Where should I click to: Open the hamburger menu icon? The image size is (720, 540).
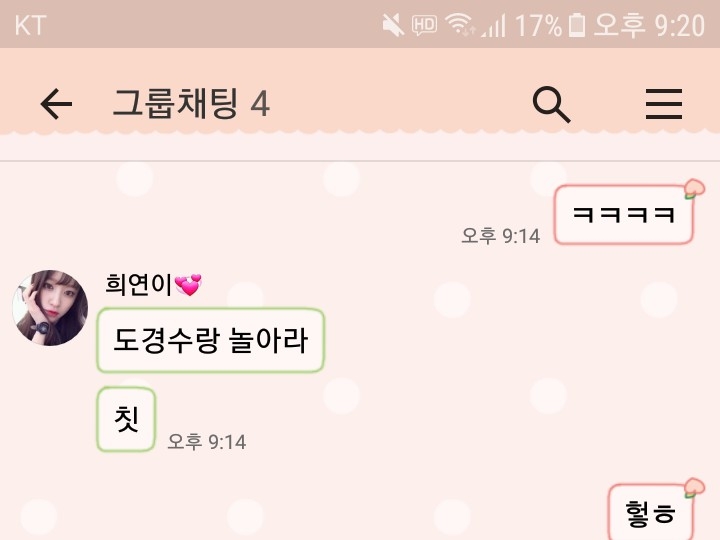664,104
